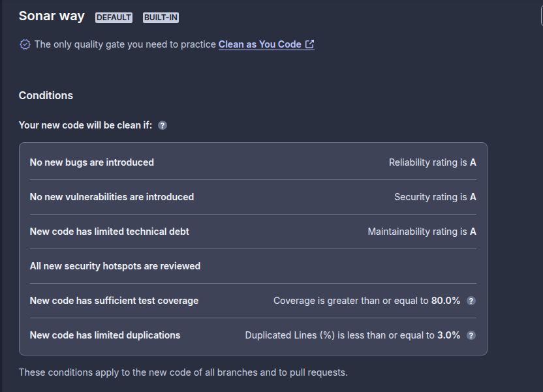Click help icon beside "Your new code will be clean if"
The image size is (543, 392).
click(x=163, y=125)
